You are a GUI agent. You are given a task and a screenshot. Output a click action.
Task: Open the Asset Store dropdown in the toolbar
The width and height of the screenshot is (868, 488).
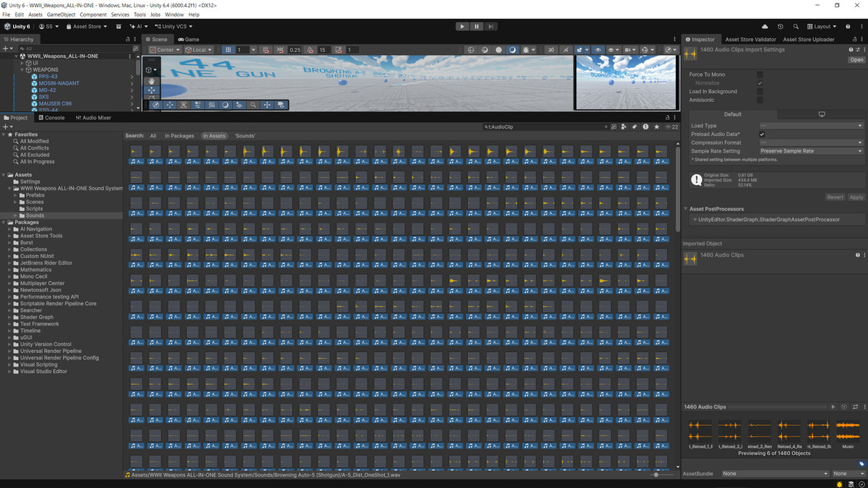click(87, 27)
